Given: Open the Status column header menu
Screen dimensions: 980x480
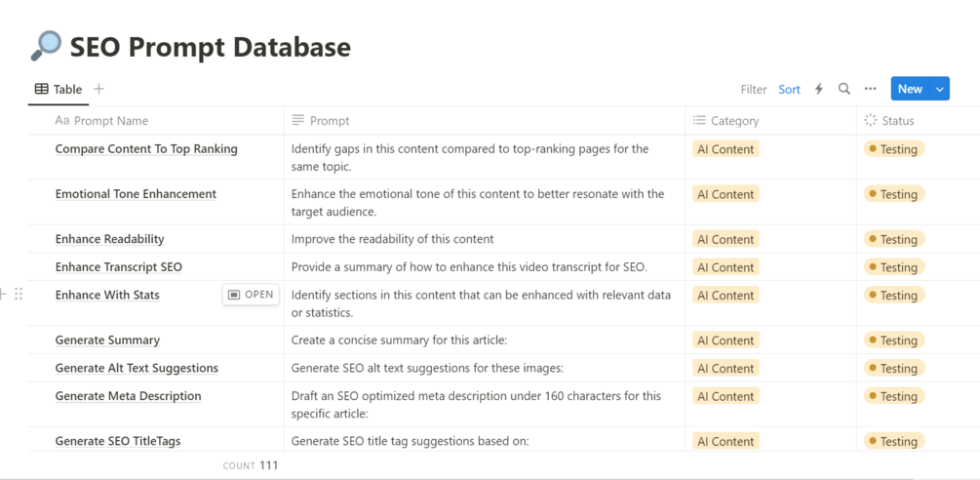Looking at the screenshot, I should (x=898, y=121).
